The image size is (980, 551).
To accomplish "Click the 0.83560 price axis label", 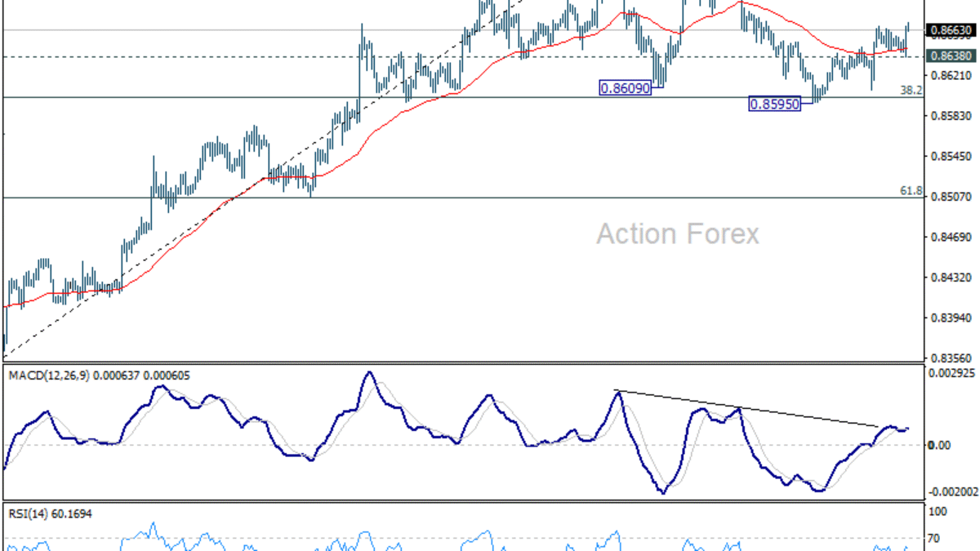I will (951, 358).
